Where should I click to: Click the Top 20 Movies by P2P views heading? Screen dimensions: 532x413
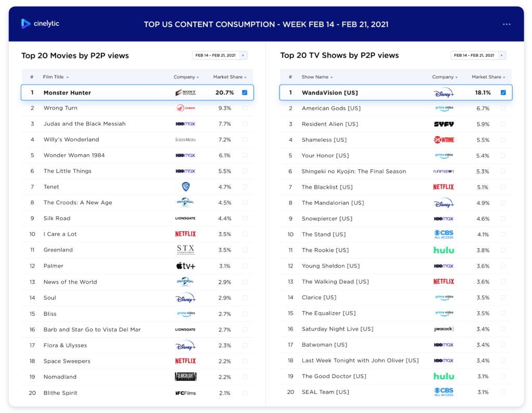click(x=75, y=56)
